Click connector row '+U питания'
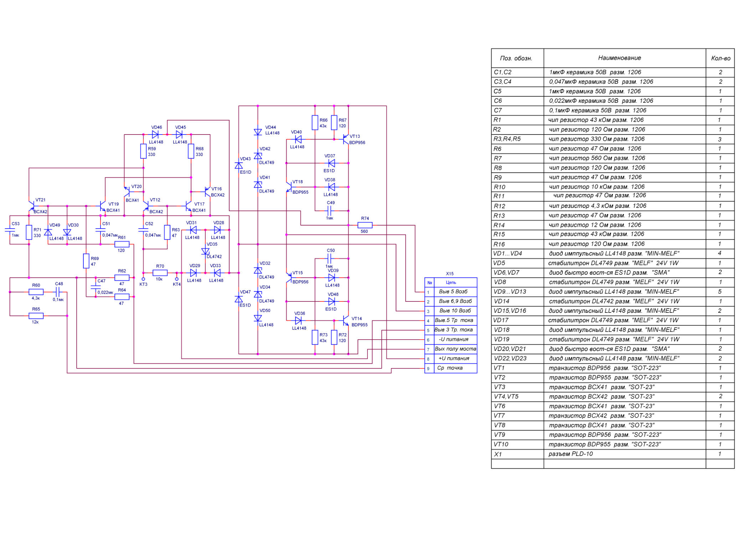 pos(451,359)
